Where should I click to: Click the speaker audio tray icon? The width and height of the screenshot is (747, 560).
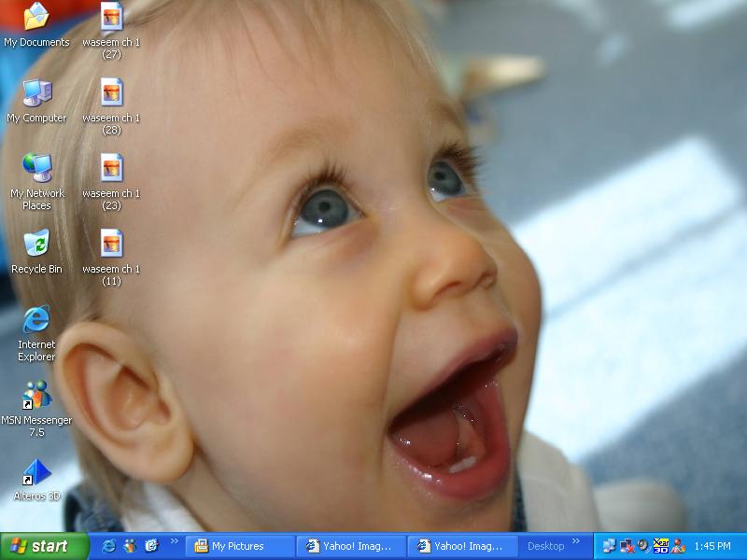pos(643,546)
